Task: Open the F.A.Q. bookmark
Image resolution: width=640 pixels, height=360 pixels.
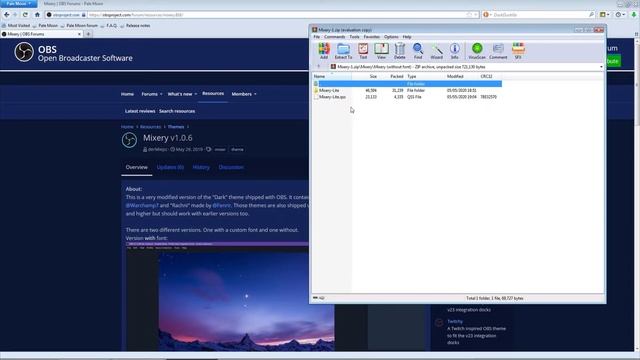Action: [x=109, y=25]
